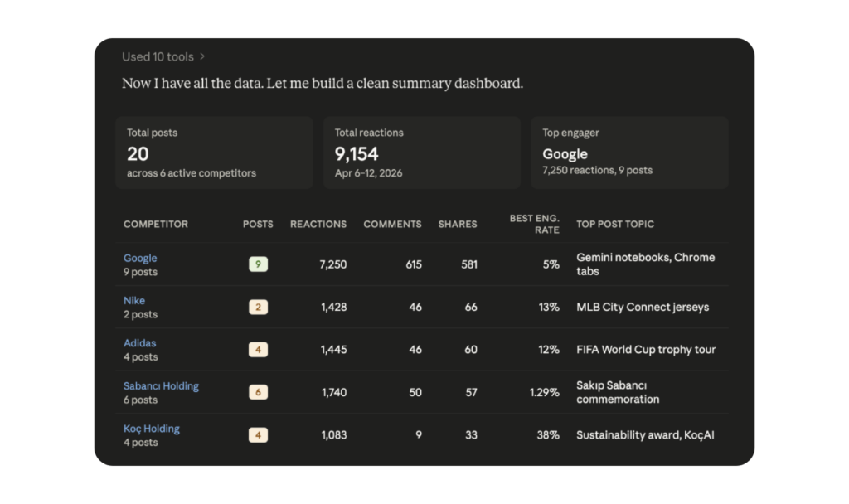Screen dimensions: 849x504
Task: Click the TOP POST TOPIC column header
Action: 615,224
